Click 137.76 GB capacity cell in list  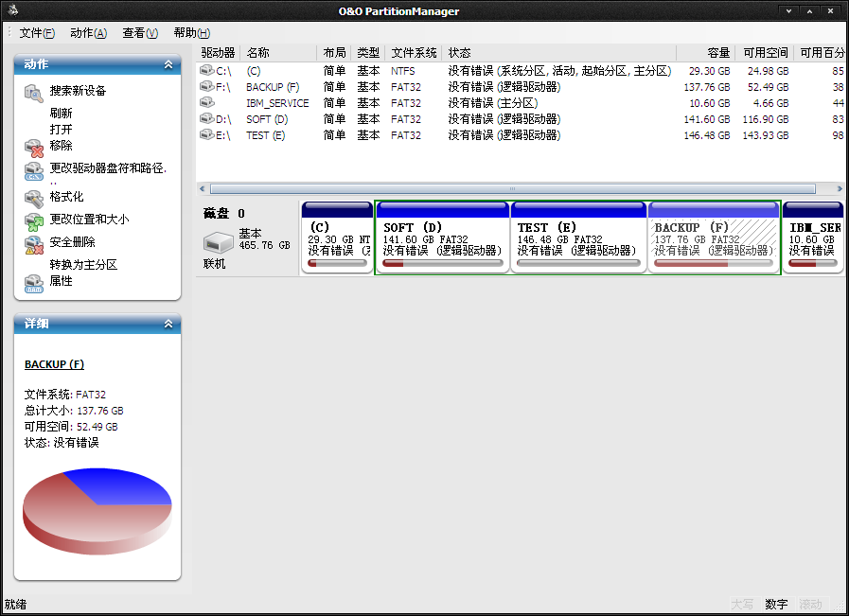pos(707,87)
